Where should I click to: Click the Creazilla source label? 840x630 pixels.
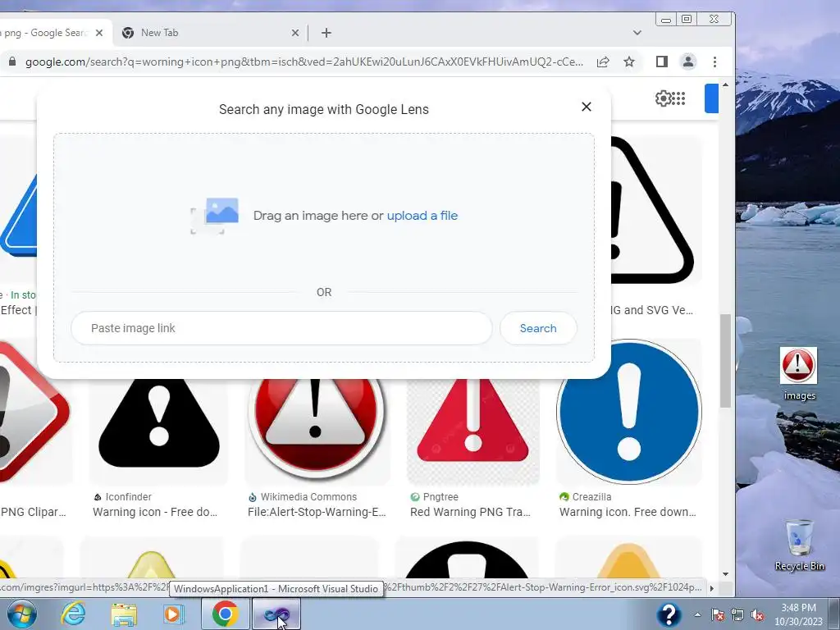pyautogui.click(x=591, y=496)
